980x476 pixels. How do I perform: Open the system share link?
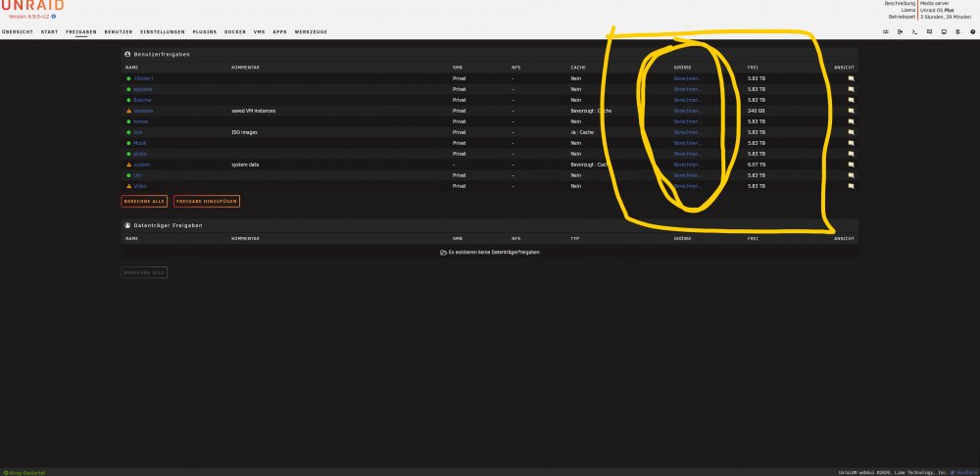pos(142,165)
